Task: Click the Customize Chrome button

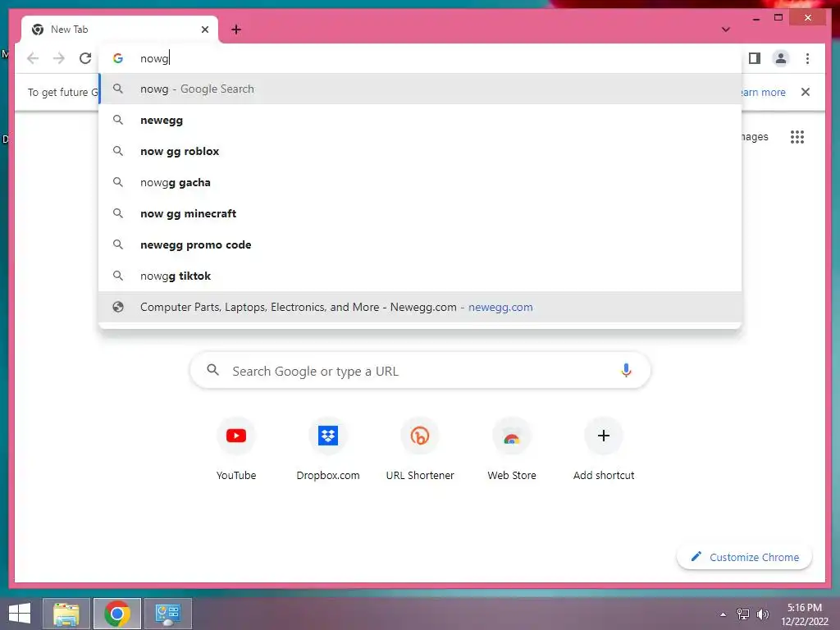Action: point(745,557)
